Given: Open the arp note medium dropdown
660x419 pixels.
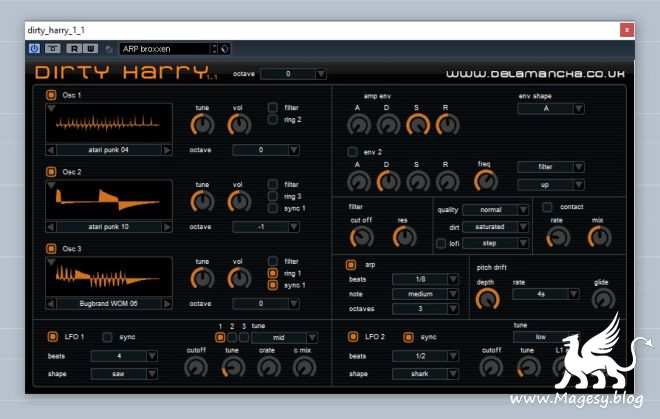Looking at the screenshot, I should pos(426,294).
